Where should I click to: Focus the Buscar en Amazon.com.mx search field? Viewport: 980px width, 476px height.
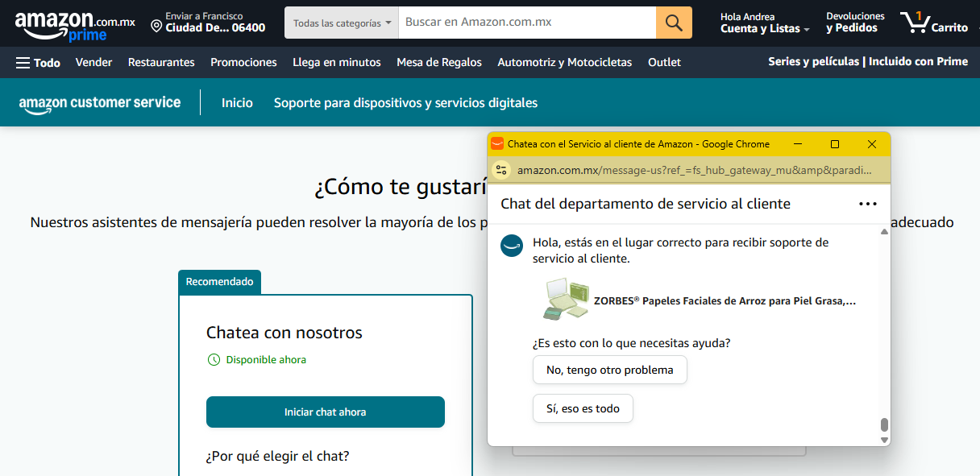click(527, 23)
